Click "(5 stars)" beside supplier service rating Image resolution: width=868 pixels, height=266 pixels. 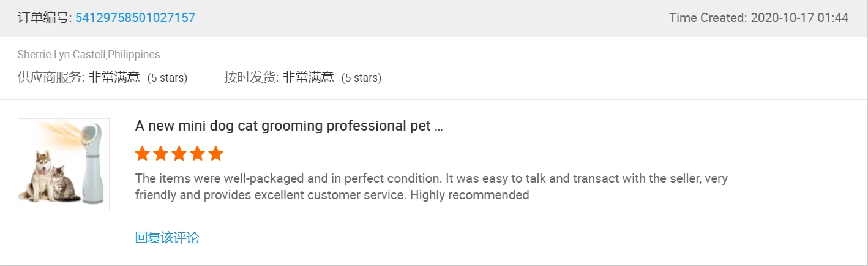coord(167,78)
